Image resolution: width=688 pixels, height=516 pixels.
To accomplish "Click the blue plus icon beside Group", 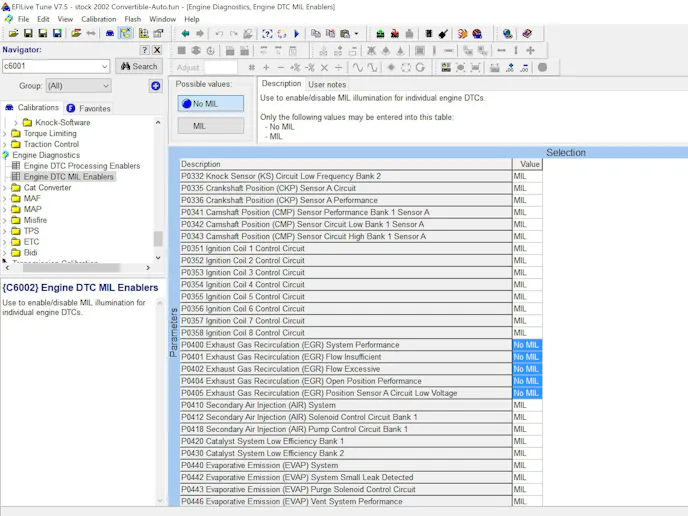I will (x=156, y=86).
